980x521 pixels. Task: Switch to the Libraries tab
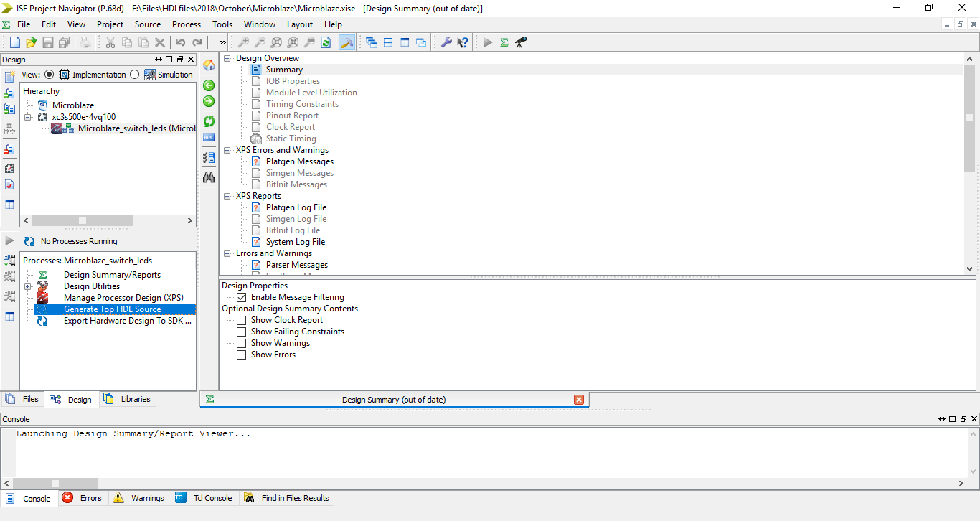coord(127,399)
